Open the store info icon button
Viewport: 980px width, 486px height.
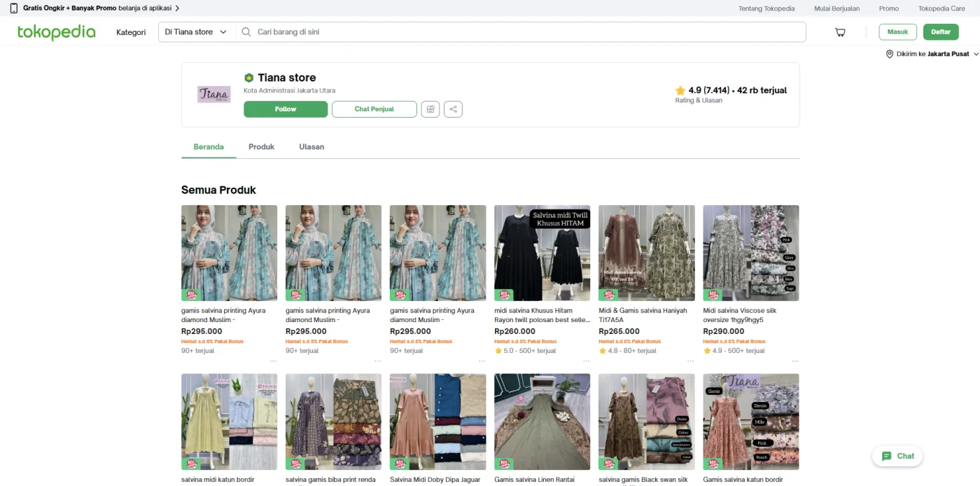[x=430, y=109]
